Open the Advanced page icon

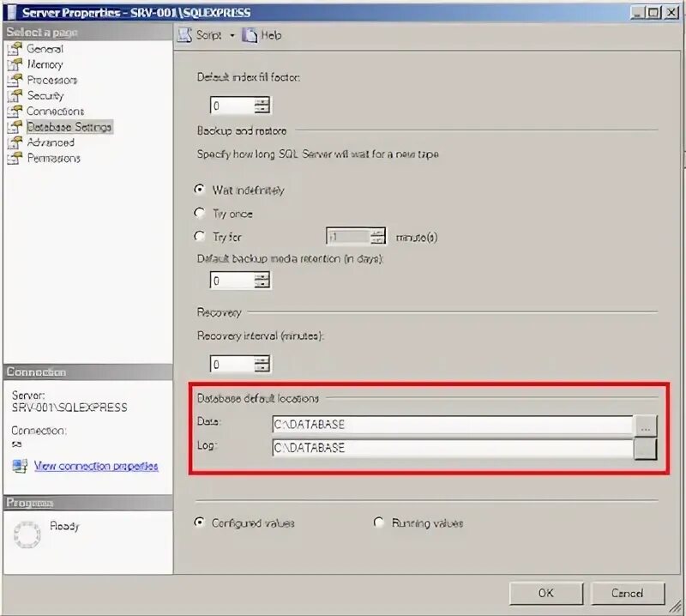pyautogui.click(x=15, y=142)
